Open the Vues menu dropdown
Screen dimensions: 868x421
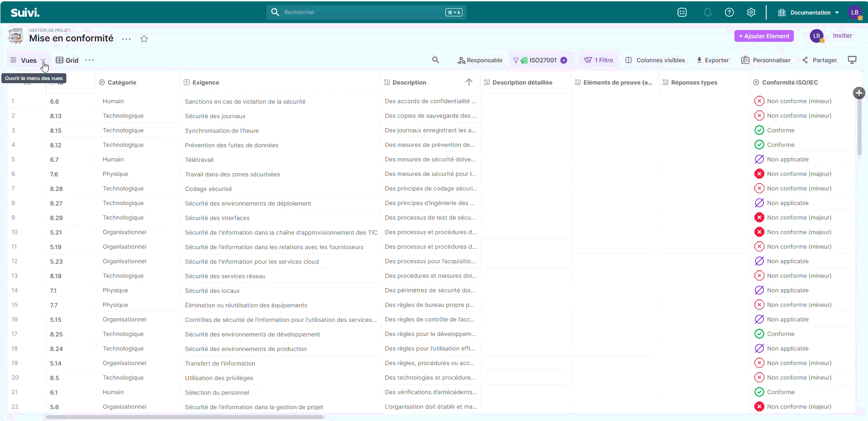click(x=29, y=60)
